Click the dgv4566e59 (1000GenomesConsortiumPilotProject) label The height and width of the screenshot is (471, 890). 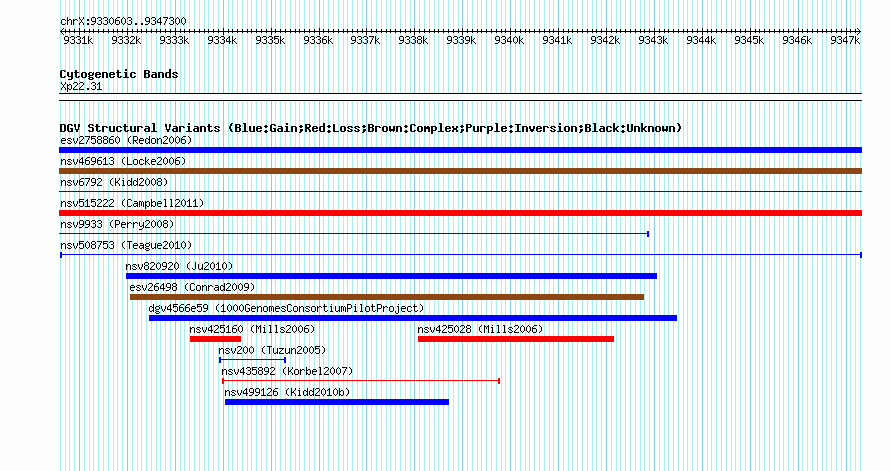click(x=287, y=308)
